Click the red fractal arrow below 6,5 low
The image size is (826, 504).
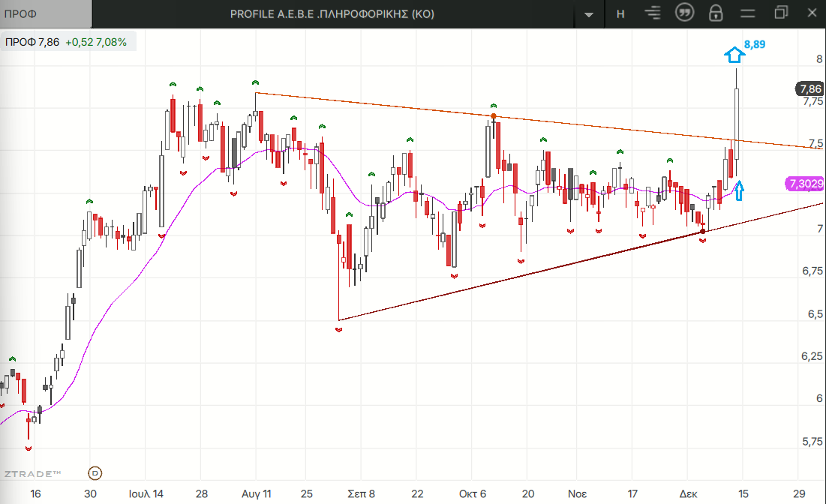[338, 330]
